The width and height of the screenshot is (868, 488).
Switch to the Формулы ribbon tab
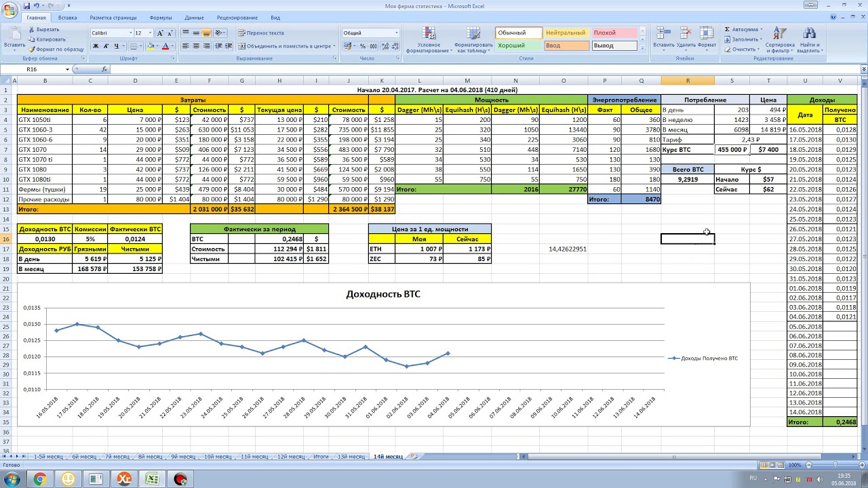click(x=161, y=18)
